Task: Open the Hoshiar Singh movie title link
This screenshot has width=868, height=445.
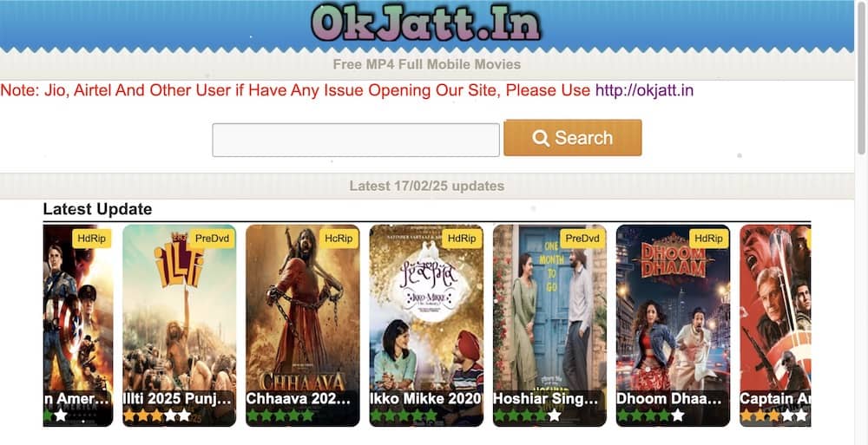Action: (546, 398)
